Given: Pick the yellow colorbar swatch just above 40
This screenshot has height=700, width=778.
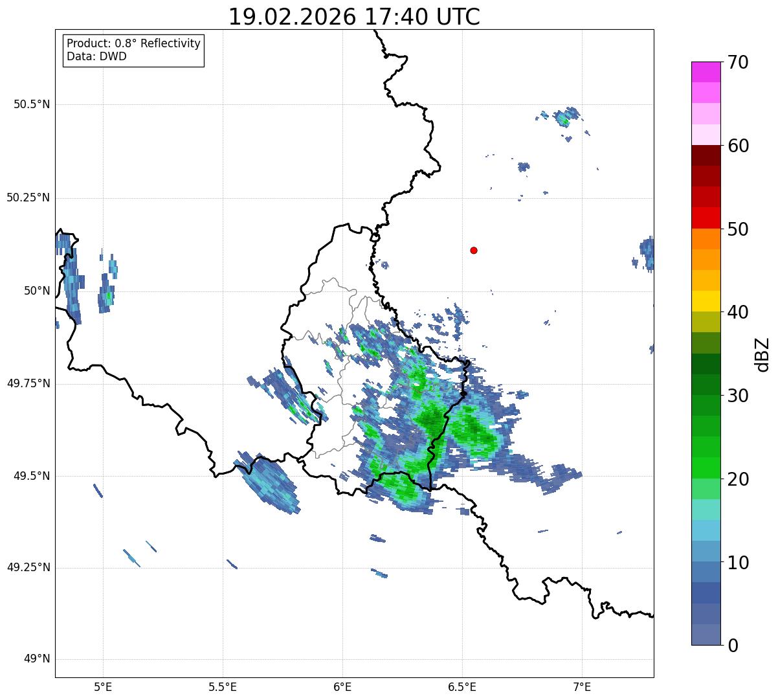Looking at the screenshot, I should 706,301.
